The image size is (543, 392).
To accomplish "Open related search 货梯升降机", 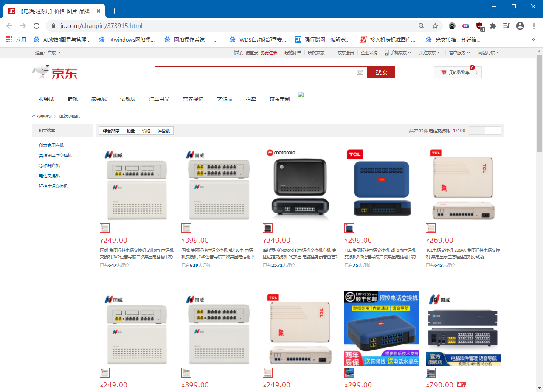I will [49, 165].
